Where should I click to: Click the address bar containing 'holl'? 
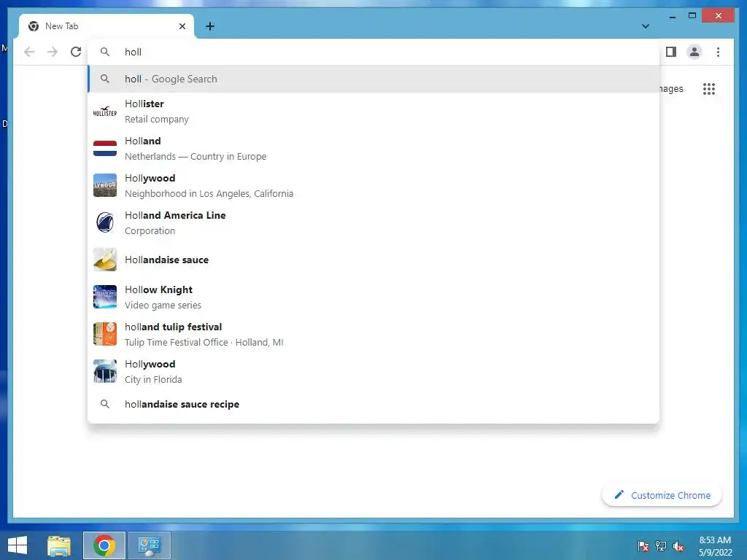click(x=373, y=52)
